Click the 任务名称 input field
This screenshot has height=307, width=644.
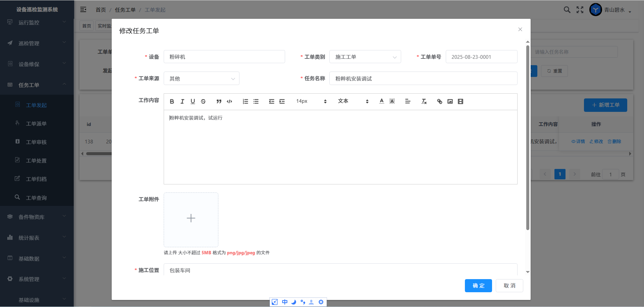pos(423,79)
